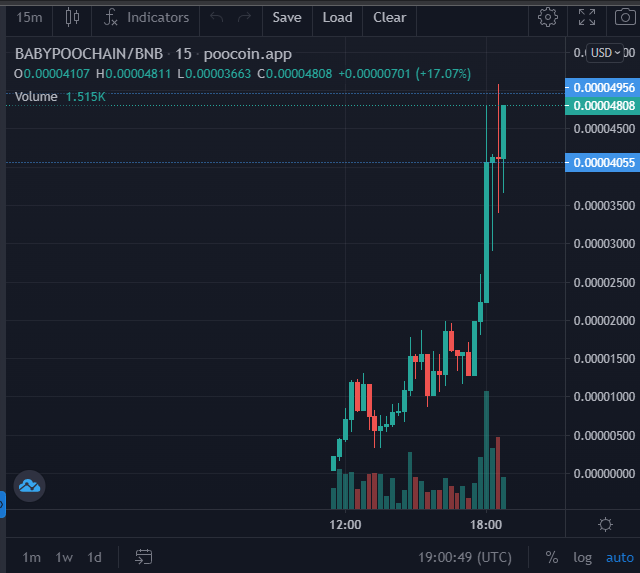This screenshot has width=640, height=573.
Task: Switch to the 1m date range
Action: (31, 557)
